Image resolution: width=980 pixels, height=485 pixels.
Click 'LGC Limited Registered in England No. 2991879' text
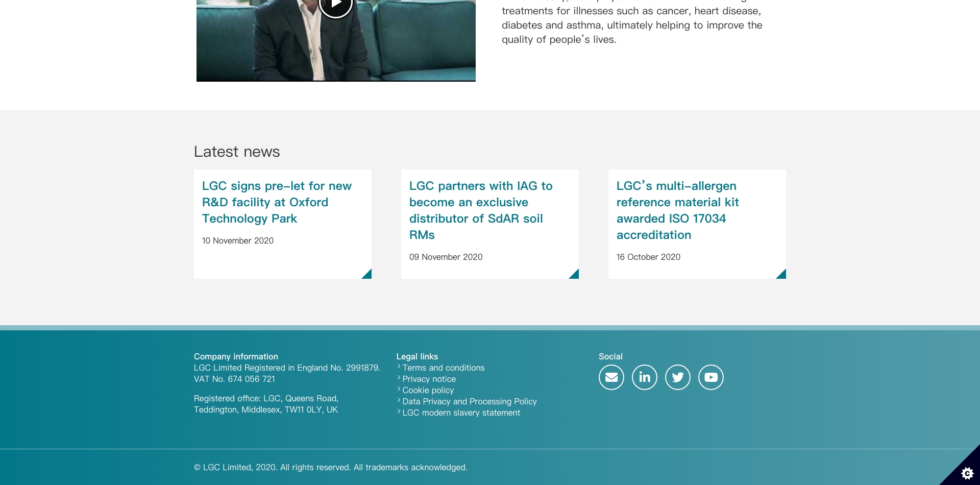[x=287, y=368]
